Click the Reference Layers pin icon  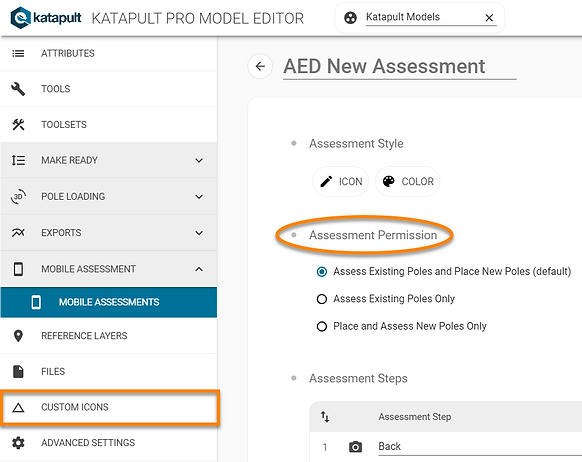18,336
